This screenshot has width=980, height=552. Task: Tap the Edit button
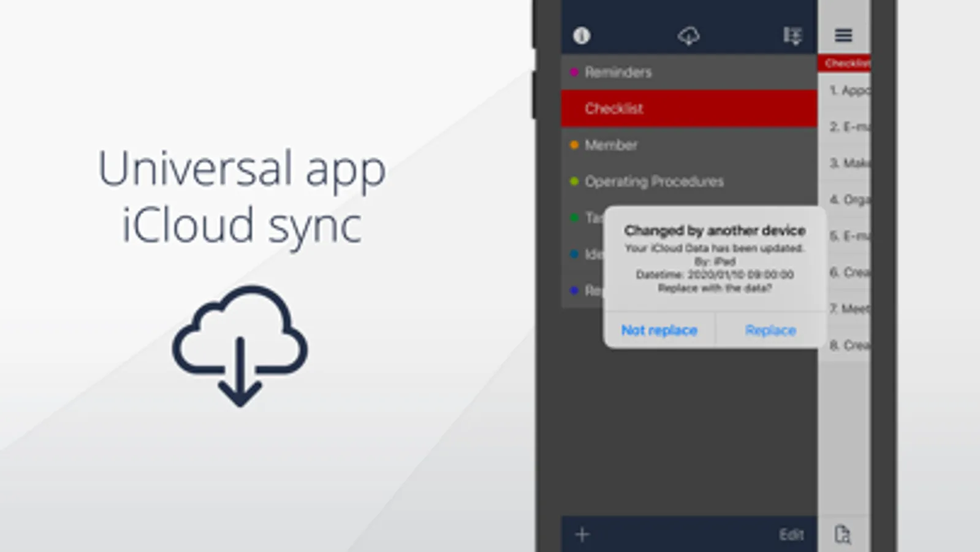click(791, 534)
